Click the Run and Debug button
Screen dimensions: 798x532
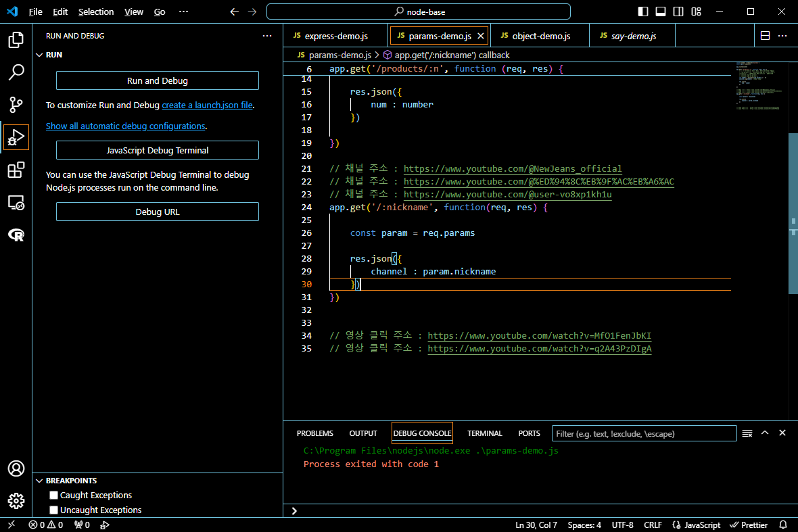click(x=158, y=80)
